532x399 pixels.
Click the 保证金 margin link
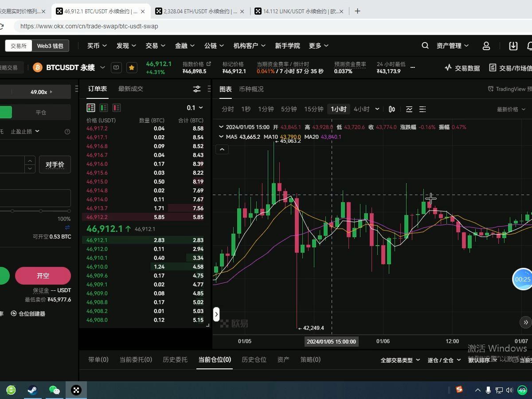pos(41,290)
